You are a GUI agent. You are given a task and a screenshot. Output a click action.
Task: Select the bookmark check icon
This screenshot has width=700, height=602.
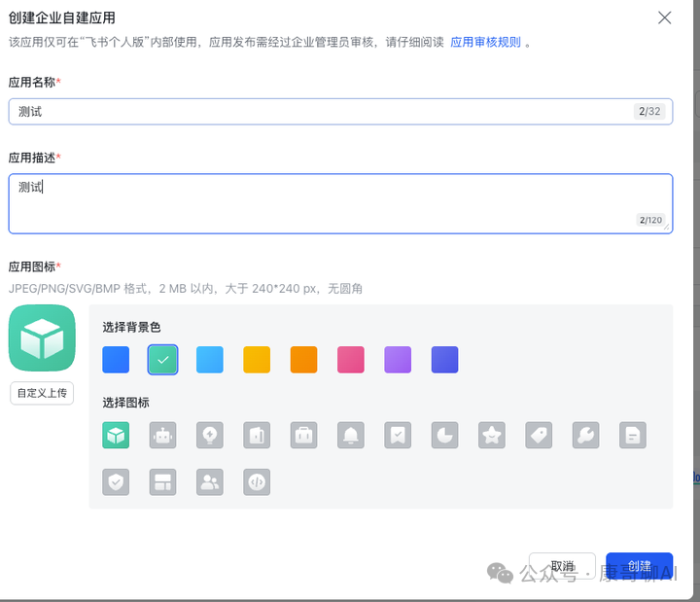pos(398,435)
